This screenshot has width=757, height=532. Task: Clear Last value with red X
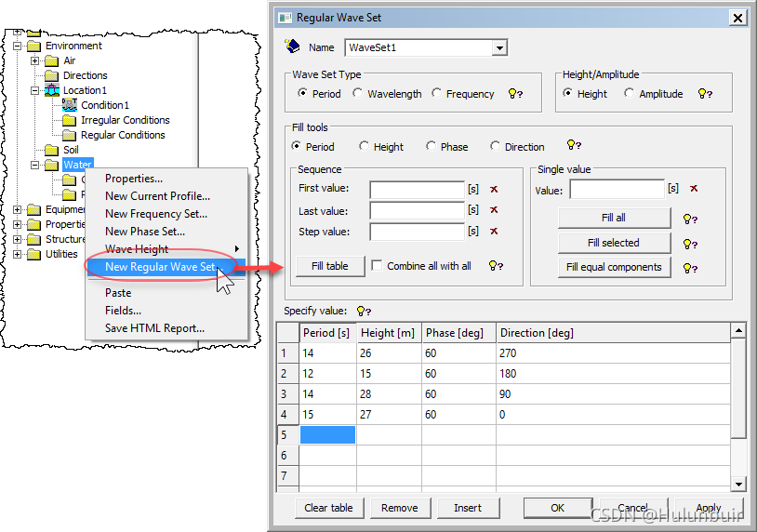coord(494,210)
